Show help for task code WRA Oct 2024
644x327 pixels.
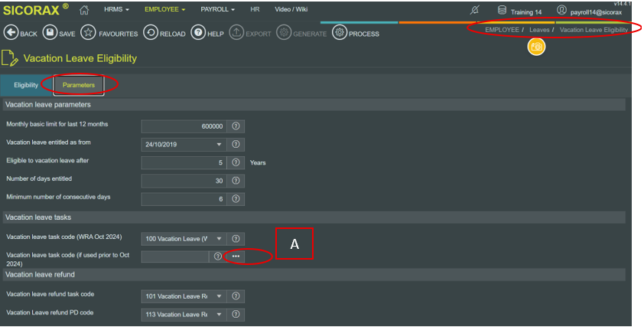pos(236,239)
